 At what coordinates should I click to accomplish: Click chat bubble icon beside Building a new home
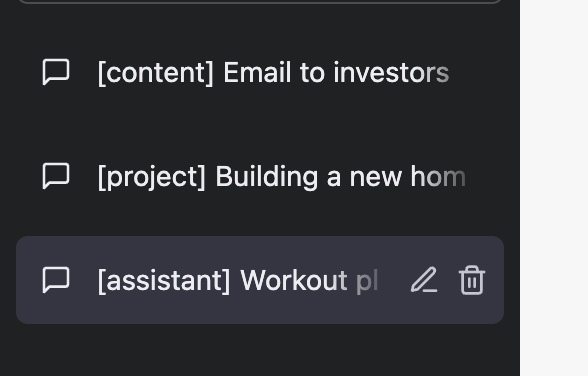point(56,176)
